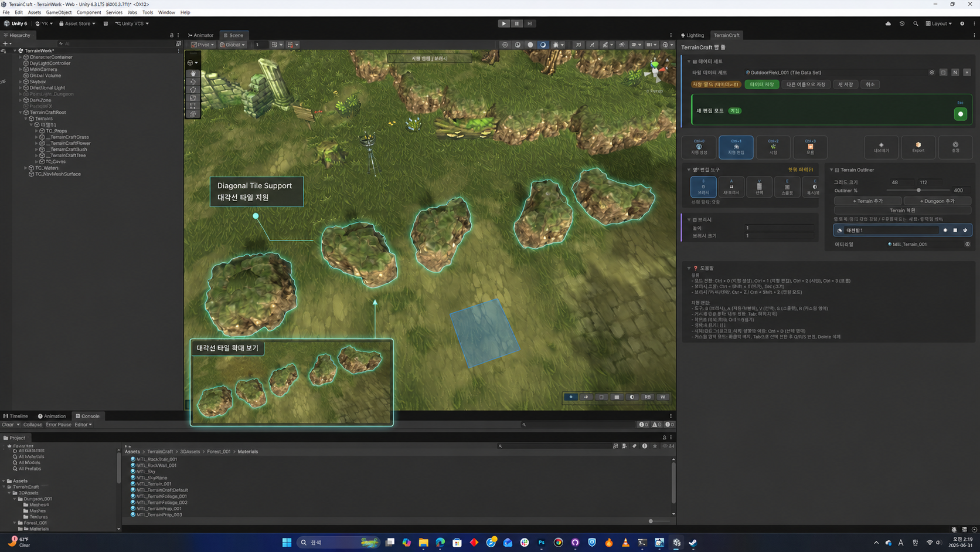Open the Layout dropdown

pos(939,23)
